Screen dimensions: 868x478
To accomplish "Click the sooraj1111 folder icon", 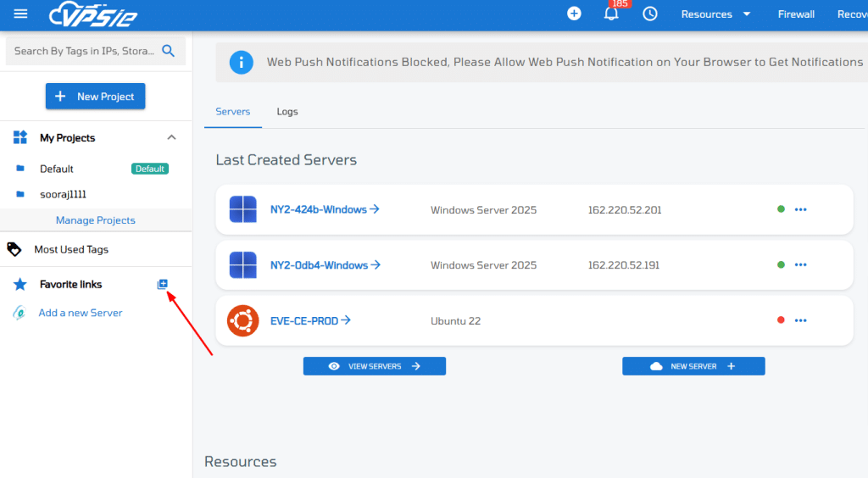I will click(x=20, y=194).
